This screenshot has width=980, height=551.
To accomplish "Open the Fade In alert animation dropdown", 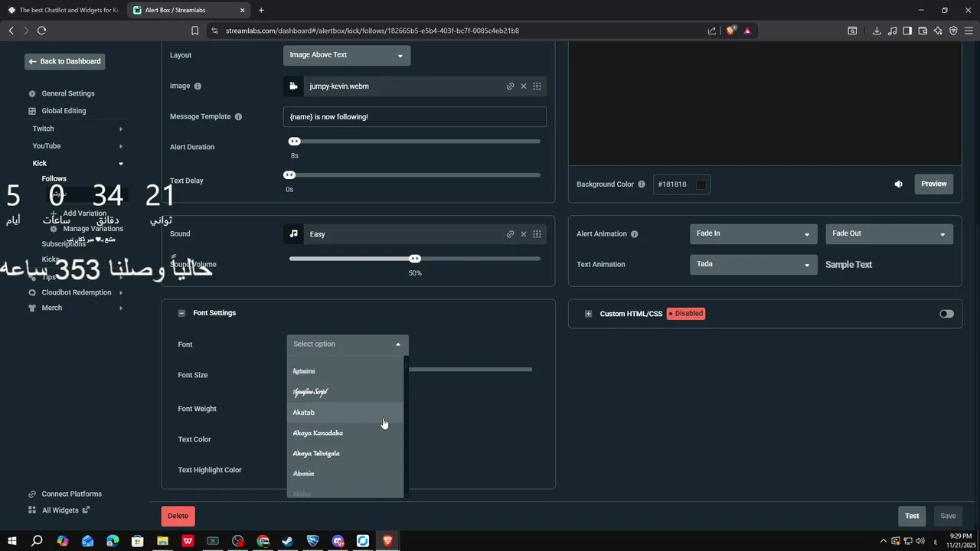I will [x=753, y=234].
